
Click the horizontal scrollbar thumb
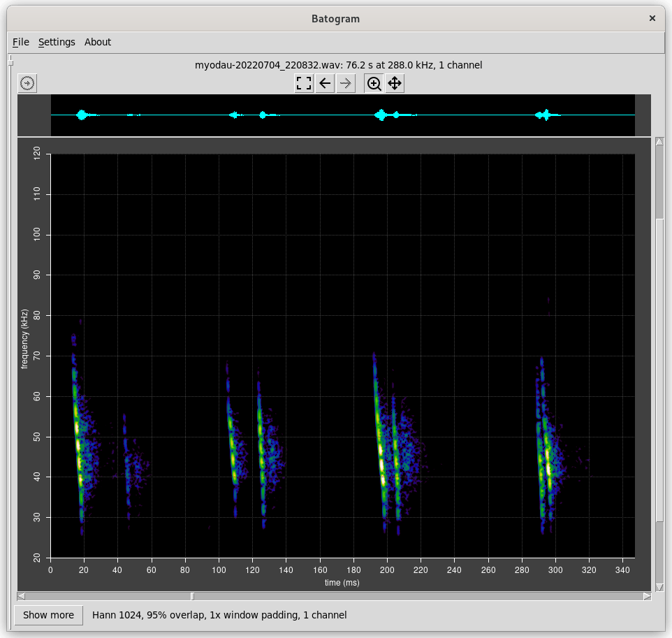click(193, 596)
